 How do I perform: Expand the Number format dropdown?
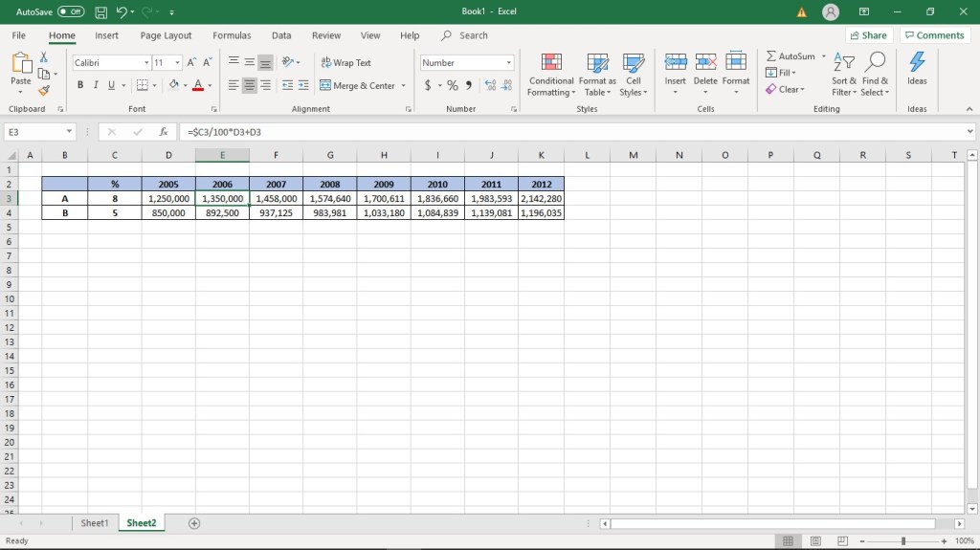click(508, 63)
